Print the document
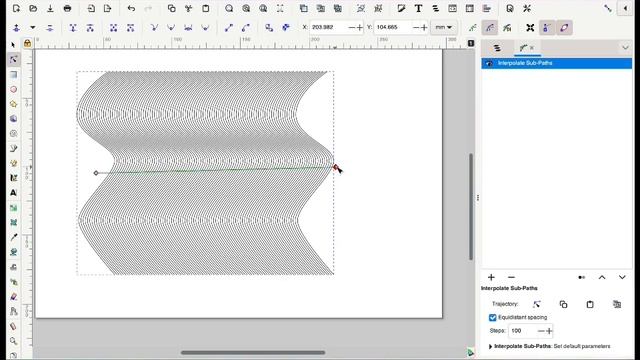Screen dimensions: 640x360 pyautogui.click(x=67, y=8)
